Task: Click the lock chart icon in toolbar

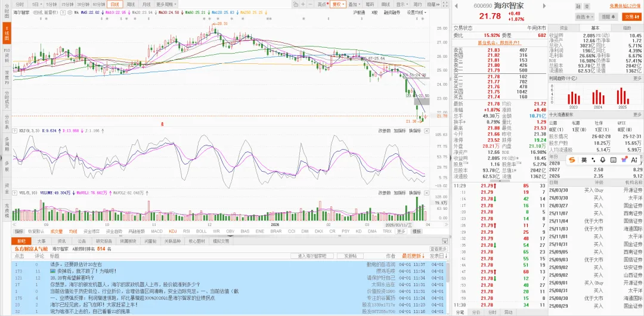Action: click(x=295, y=4)
